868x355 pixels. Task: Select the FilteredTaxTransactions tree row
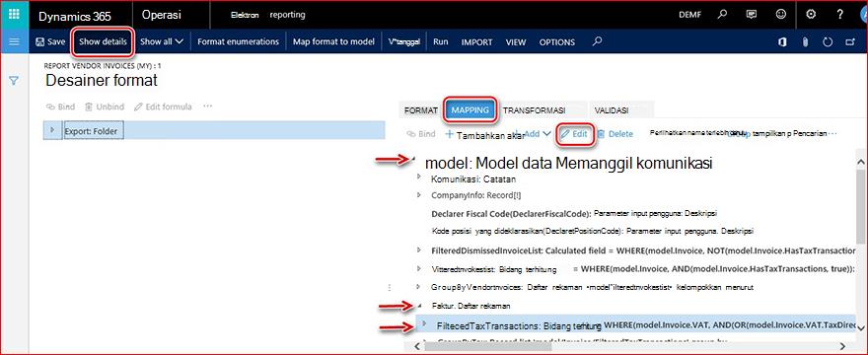point(635,324)
